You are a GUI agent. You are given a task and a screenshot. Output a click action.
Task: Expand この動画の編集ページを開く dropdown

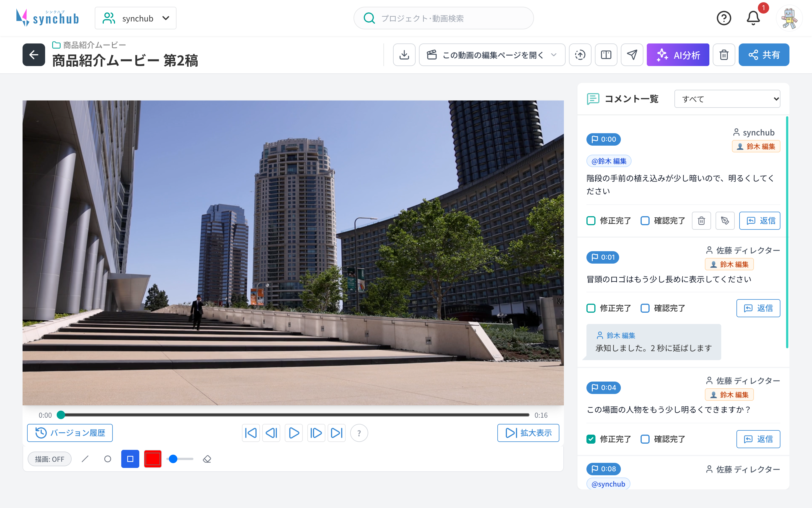492,55
